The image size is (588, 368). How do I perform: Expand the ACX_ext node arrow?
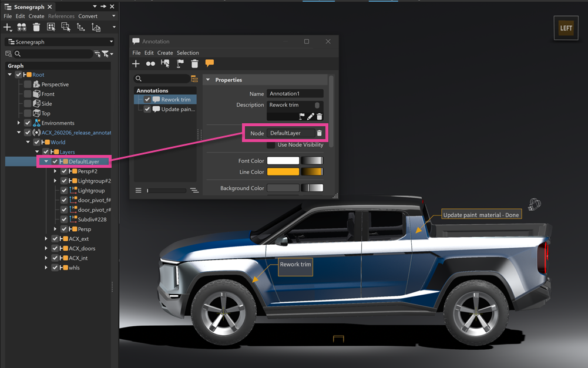tap(46, 238)
